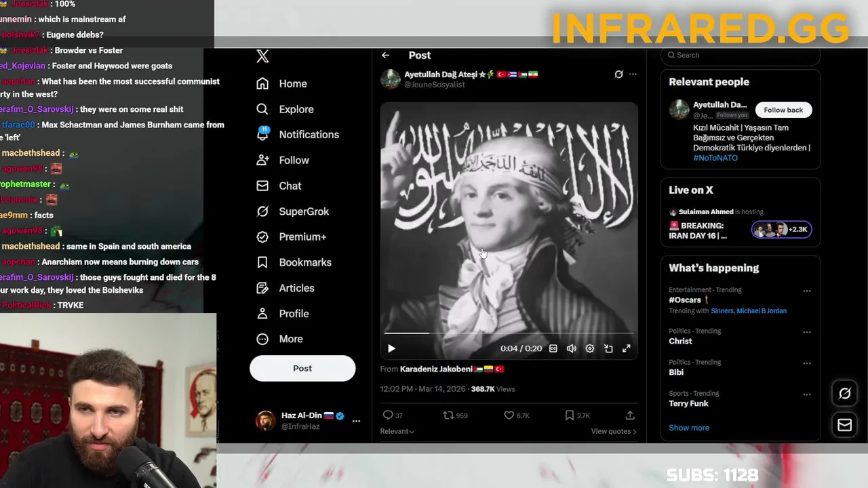Open the Explore page

tap(285, 109)
